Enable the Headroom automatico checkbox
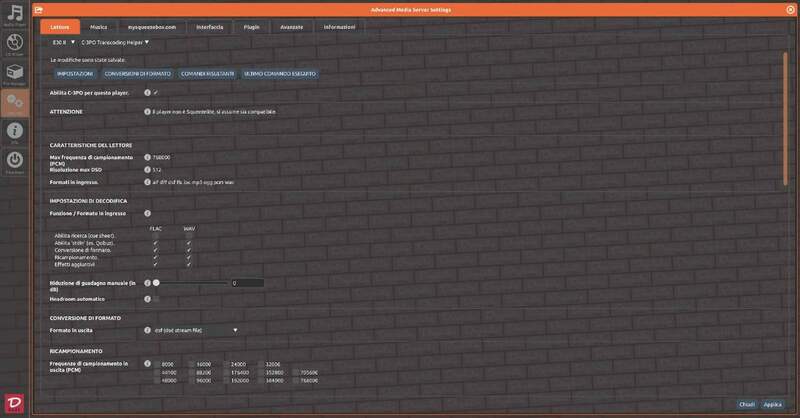Screen dimensions: 800x418 click(156, 298)
